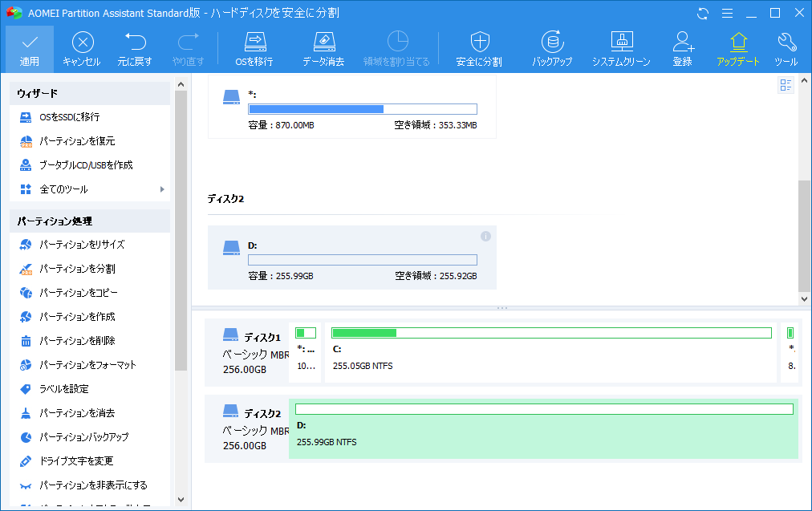Open the システムクリーン tool
This screenshot has width=812, height=511.
(621, 49)
